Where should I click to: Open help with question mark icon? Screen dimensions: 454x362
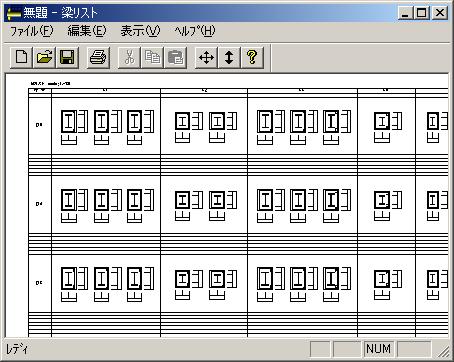pos(252,58)
